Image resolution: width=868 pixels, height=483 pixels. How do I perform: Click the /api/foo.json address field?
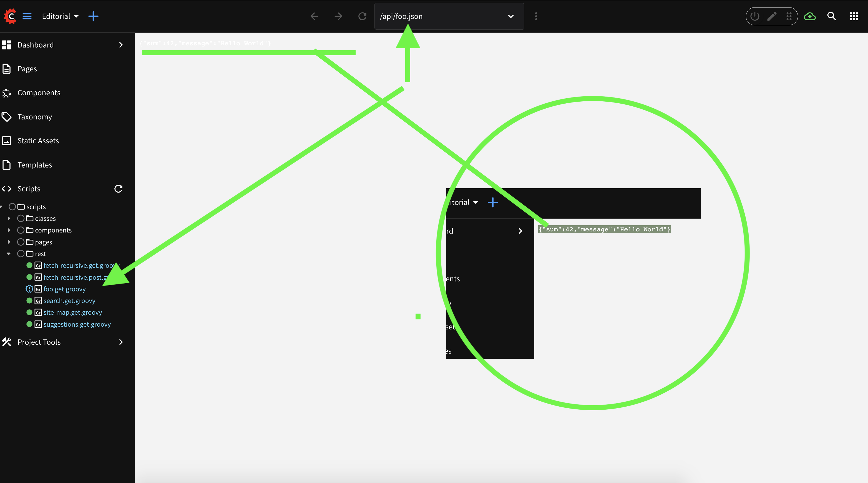(x=449, y=16)
